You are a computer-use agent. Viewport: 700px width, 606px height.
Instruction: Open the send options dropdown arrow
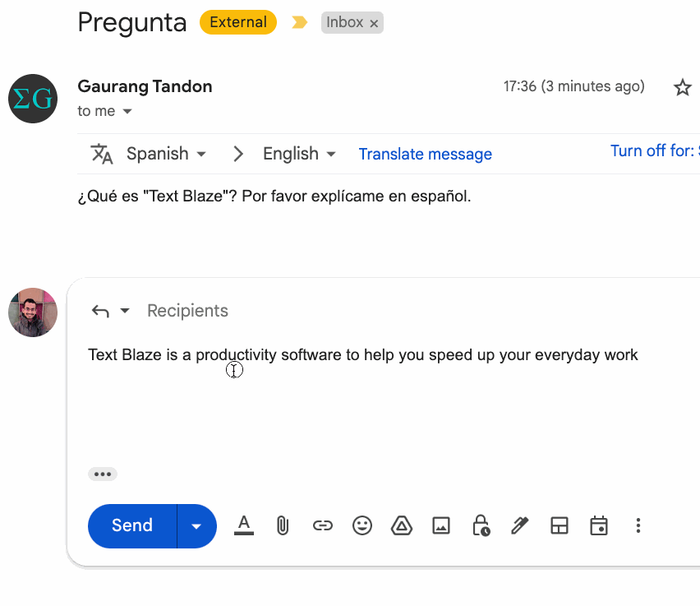click(x=196, y=526)
